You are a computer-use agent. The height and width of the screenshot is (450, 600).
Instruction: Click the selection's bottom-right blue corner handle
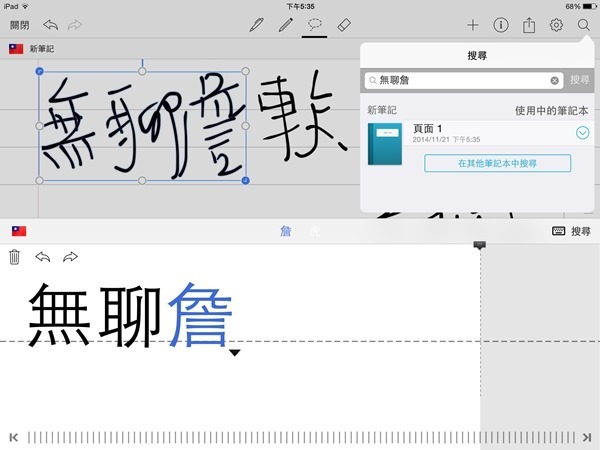tap(246, 181)
